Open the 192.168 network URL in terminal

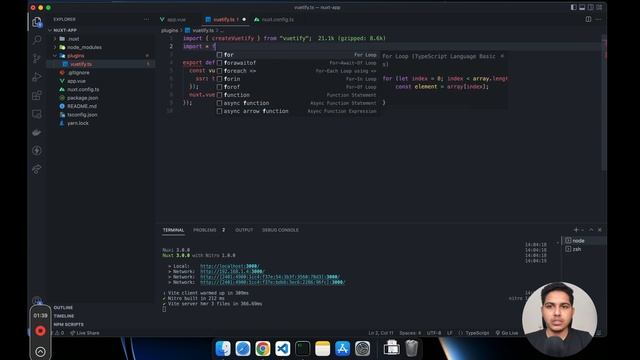pos(232,271)
